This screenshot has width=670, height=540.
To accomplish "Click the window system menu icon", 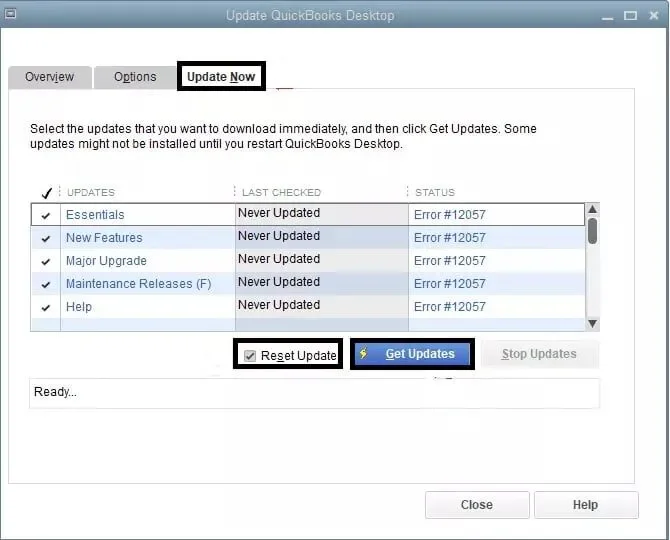I will (10, 14).
